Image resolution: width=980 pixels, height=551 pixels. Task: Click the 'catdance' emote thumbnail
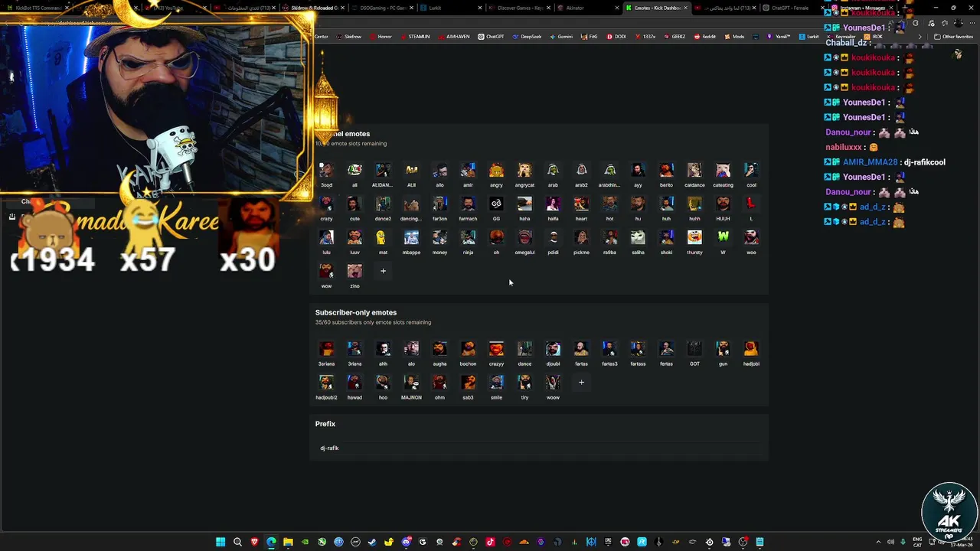click(694, 170)
